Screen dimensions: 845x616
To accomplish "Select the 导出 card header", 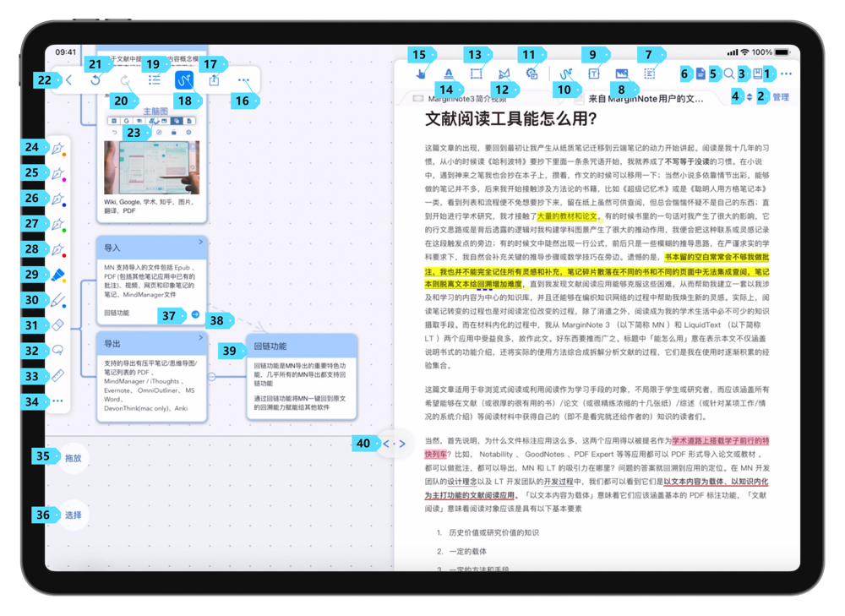I will point(152,344).
